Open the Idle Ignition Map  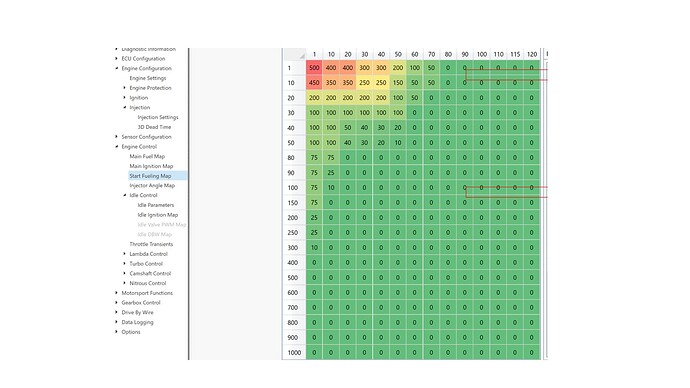(x=158, y=215)
